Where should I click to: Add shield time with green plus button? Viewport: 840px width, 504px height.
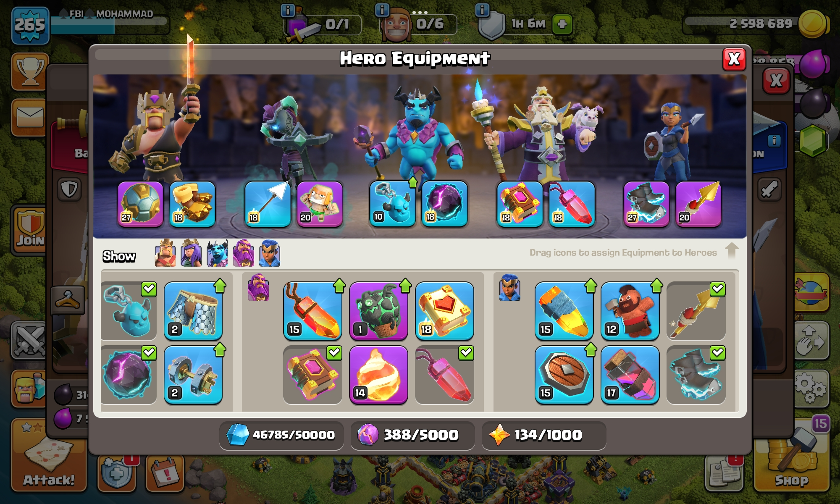(x=562, y=24)
